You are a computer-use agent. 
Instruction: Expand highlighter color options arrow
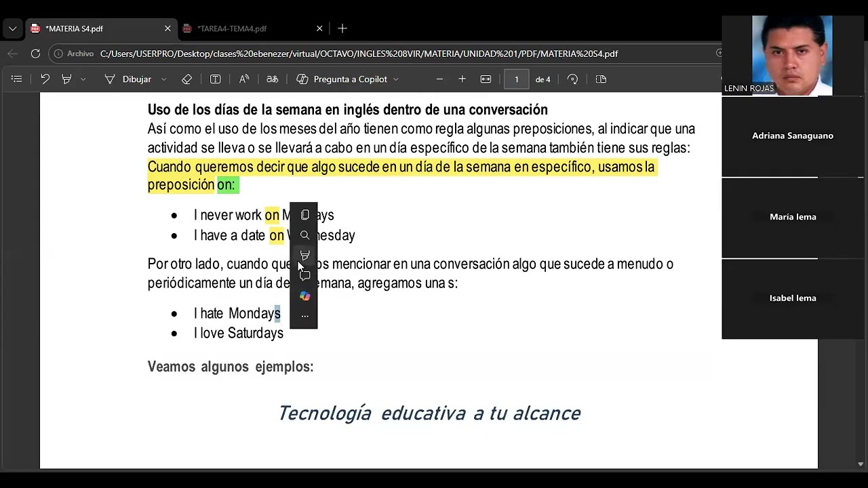coord(83,79)
